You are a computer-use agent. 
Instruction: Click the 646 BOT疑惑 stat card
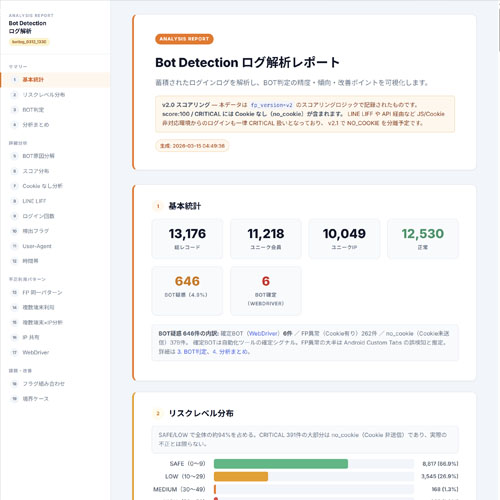tap(187, 291)
